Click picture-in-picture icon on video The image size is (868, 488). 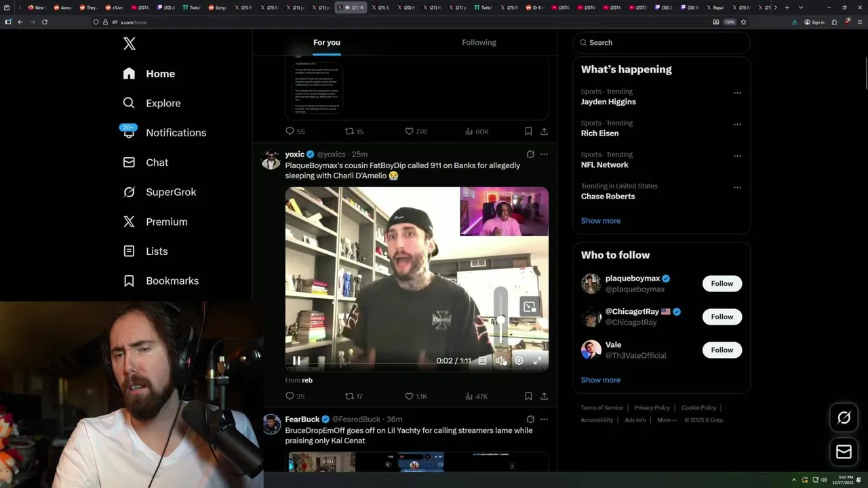(530, 307)
